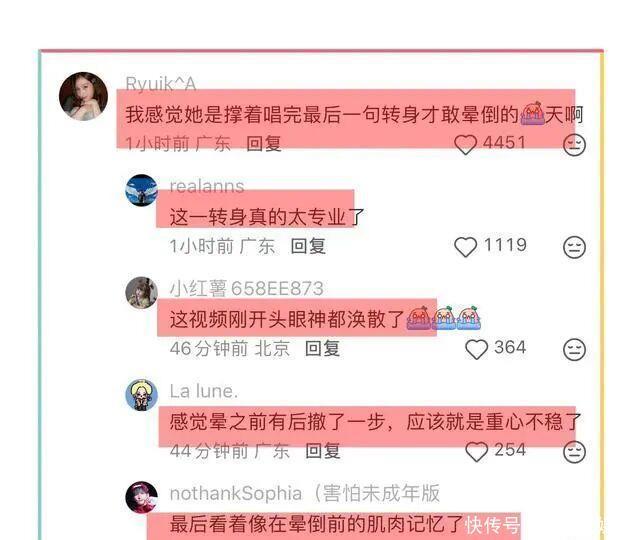Open nothankSophia's profile avatar
640x540 pixels.
pyautogui.click(x=141, y=497)
